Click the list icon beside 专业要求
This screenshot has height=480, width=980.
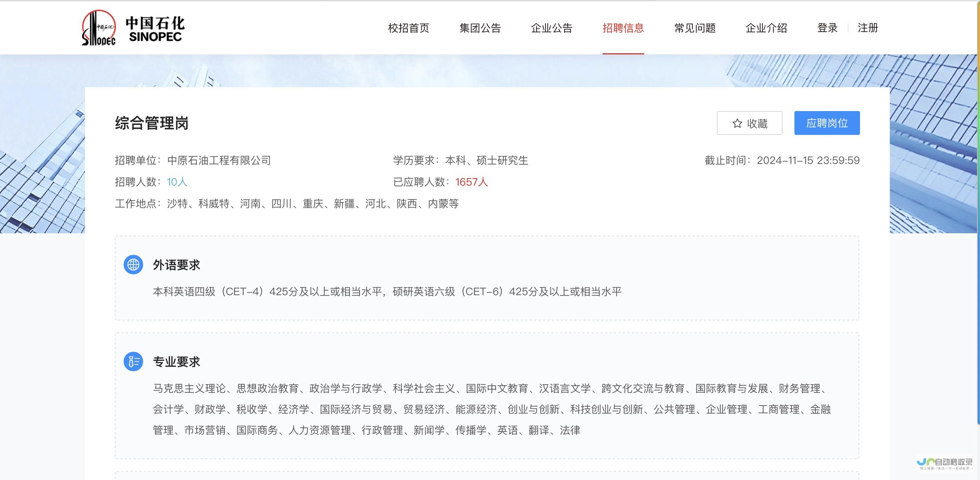coord(133,361)
